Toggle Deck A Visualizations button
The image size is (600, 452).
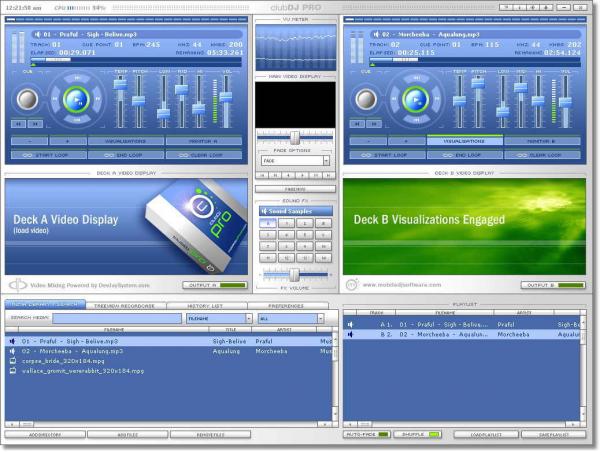pos(126,141)
